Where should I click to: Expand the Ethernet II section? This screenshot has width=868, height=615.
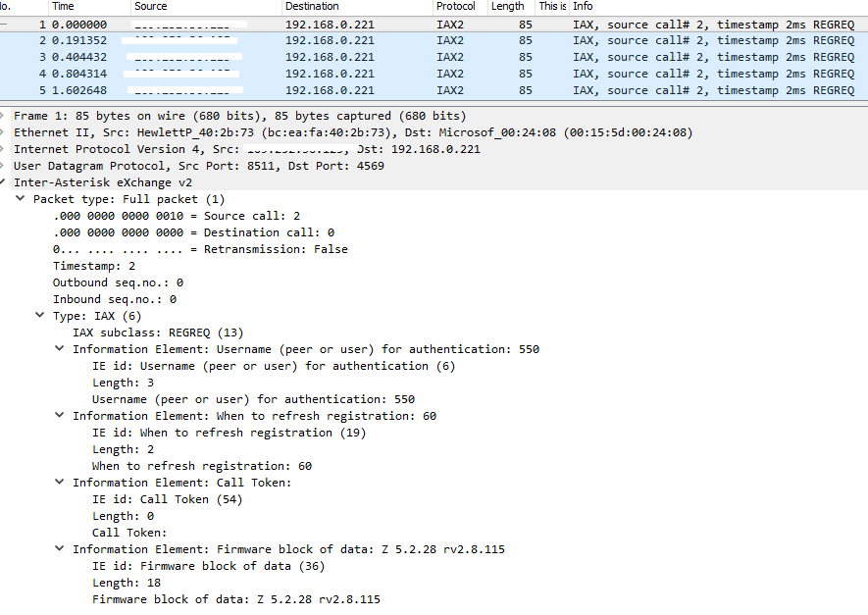pyautogui.click(x=5, y=132)
